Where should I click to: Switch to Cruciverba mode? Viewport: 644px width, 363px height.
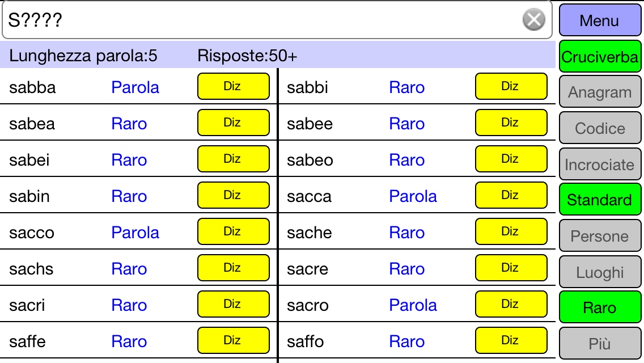click(600, 57)
